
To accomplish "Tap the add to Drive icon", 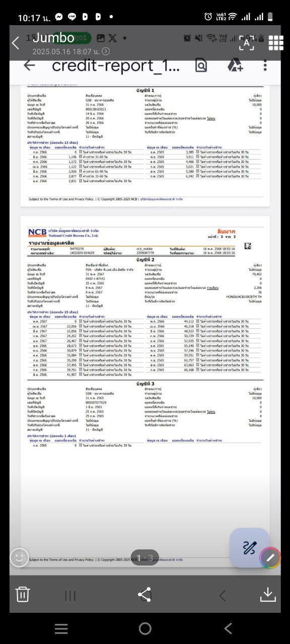I will pos(235,65).
